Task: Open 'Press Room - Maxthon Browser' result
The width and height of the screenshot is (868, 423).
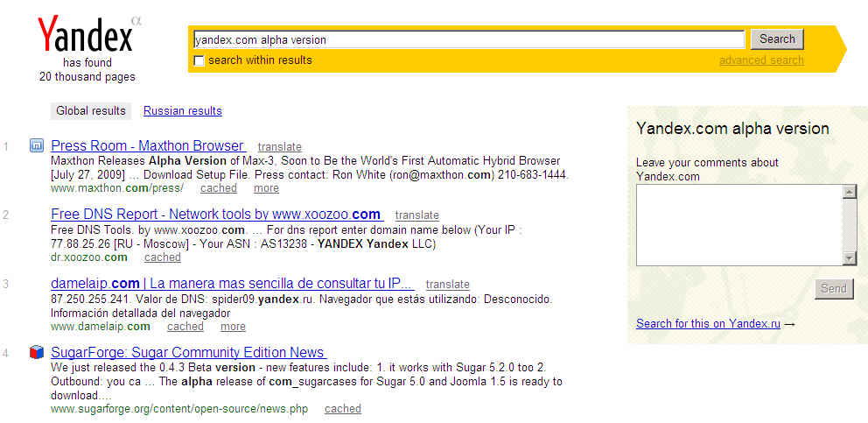Action: (x=149, y=145)
